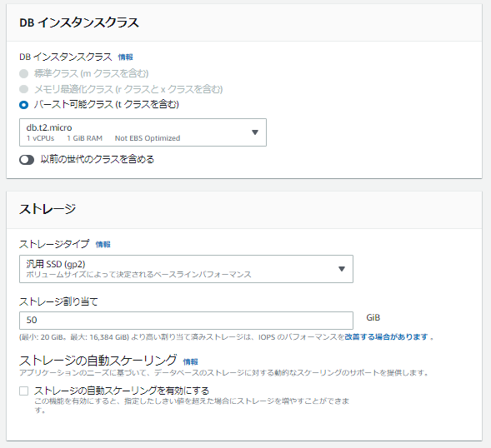Open the 情報 link next to DB インスタンスクラス
The width and height of the screenshot is (491, 448).
pyautogui.click(x=126, y=57)
